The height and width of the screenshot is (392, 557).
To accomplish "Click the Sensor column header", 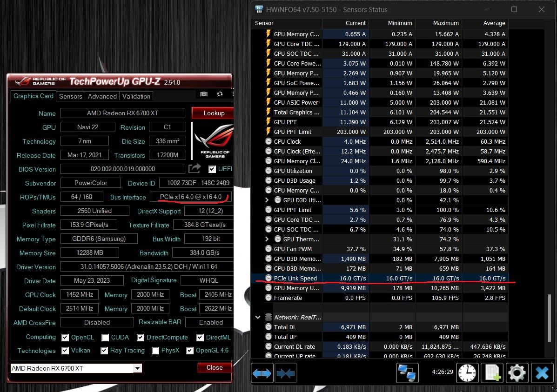I will (288, 23).
